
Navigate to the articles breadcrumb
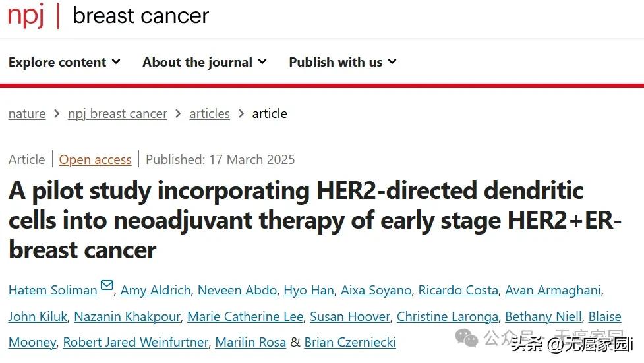(210, 113)
